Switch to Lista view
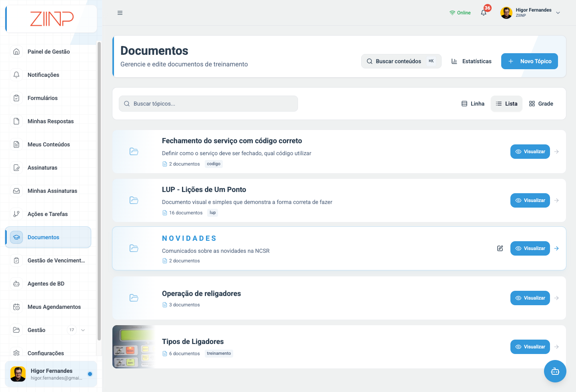This screenshot has height=392, width=576. click(506, 104)
